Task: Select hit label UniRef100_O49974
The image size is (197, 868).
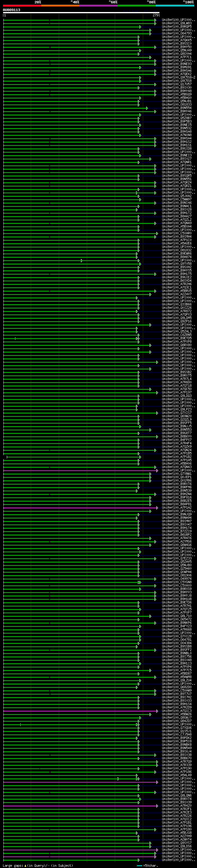Action: (x=177, y=579)
